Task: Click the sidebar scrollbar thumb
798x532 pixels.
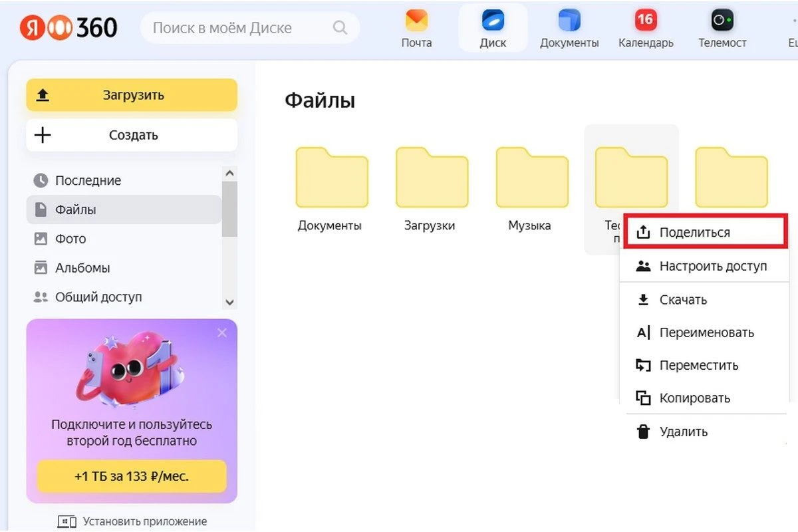Action: tap(229, 209)
